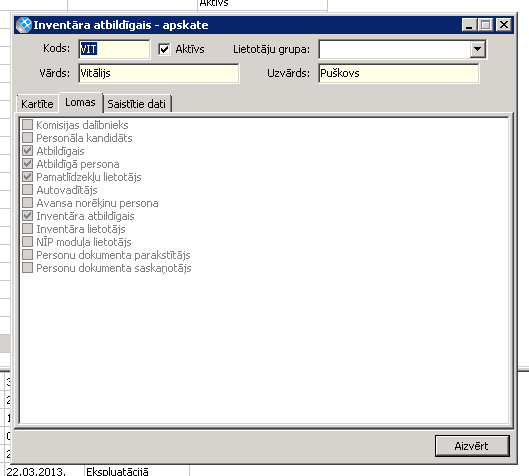This screenshot has height=476, width=529.
Task: Toggle Atbildīgā persona checkbox
Action: [27, 164]
